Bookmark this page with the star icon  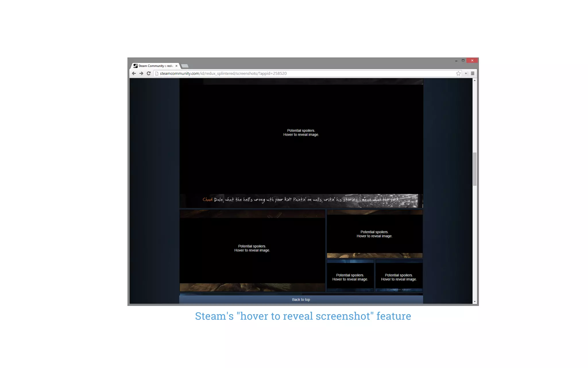coord(459,73)
